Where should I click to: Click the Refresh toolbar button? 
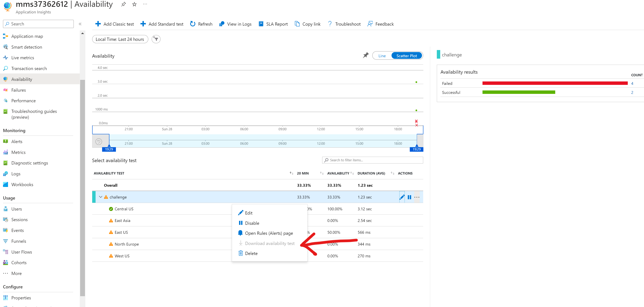click(201, 24)
